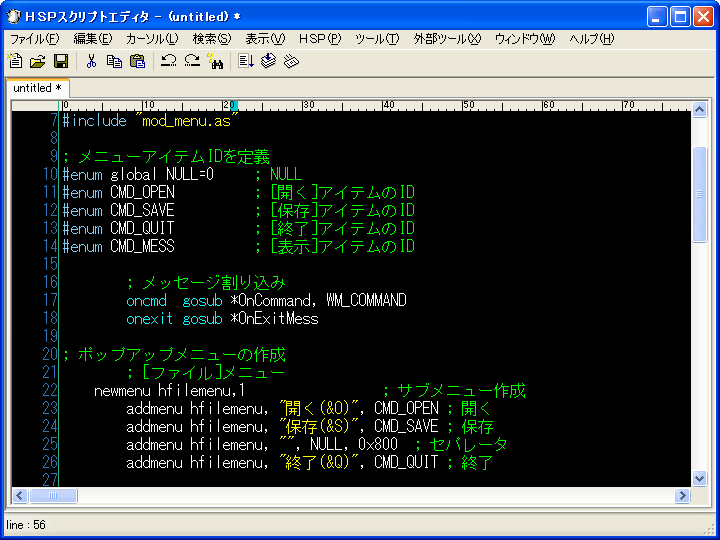Click CMD_OPEN in the line 11 enum

point(142,193)
